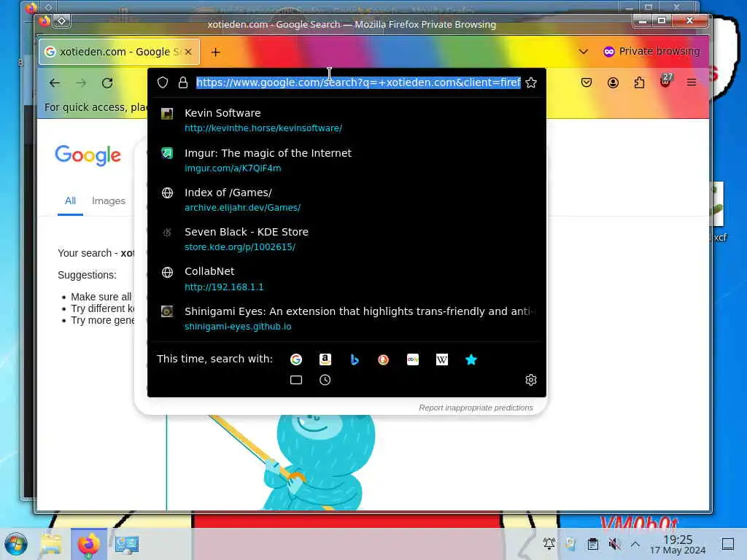Click show desktop button in taskbar
The width and height of the screenshot is (747, 560).
(728, 544)
